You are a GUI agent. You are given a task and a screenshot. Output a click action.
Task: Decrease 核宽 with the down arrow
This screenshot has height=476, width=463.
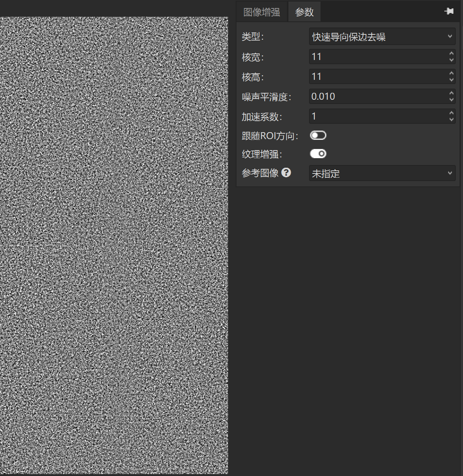pyautogui.click(x=452, y=60)
